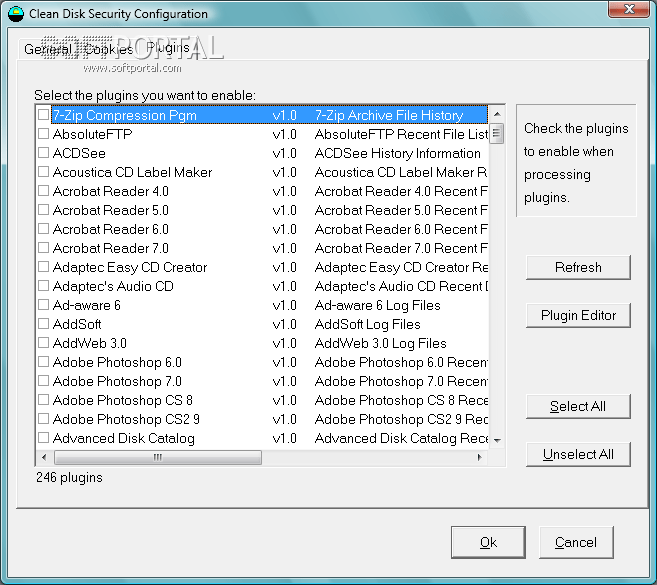Click the vertical scrollbar thumb
Image resolution: width=657 pixels, height=585 pixels.
pos(497,134)
